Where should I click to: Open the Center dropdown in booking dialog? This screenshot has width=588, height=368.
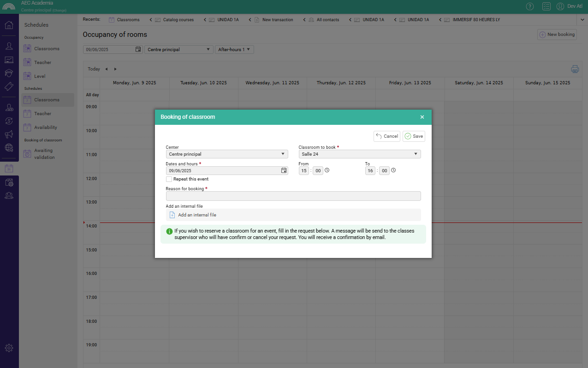tap(226, 154)
